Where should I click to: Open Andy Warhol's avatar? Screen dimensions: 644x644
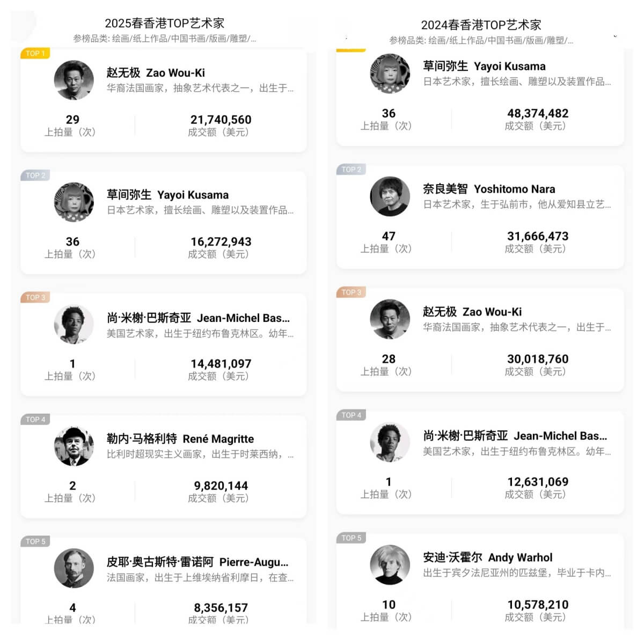pyautogui.click(x=390, y=565)
